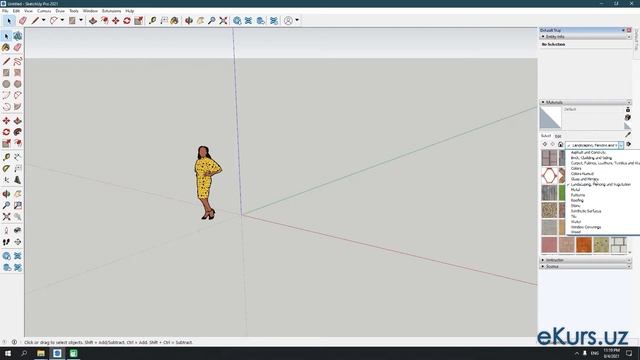Show hidden system tray icons chevron

coord(577,353)
